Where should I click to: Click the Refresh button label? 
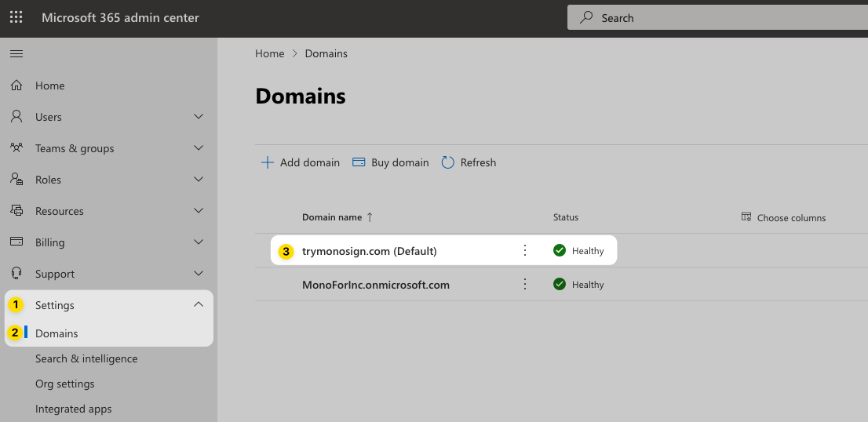click(x=478, y=162)
